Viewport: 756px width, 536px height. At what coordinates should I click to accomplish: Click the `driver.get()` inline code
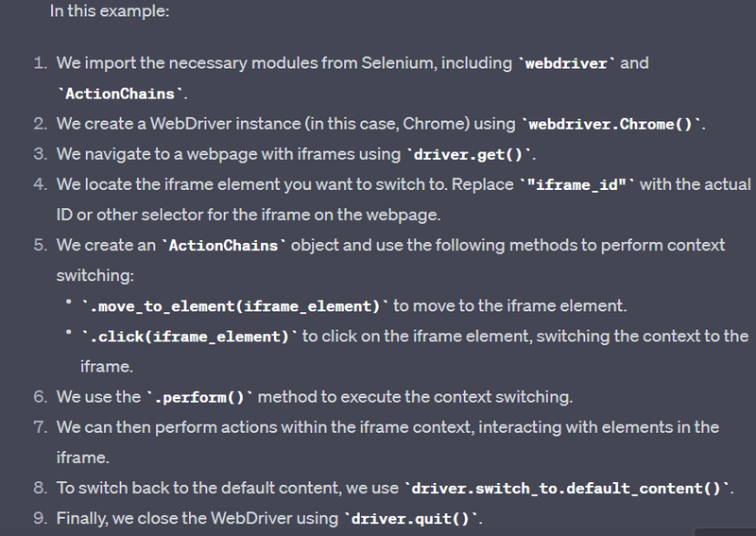[471, 154]
